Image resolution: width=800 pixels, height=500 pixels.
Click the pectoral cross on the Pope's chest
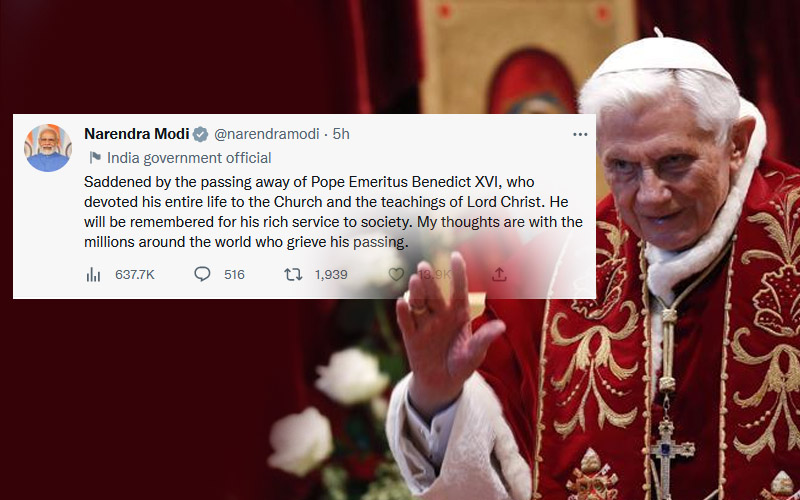tap(669, 451)
